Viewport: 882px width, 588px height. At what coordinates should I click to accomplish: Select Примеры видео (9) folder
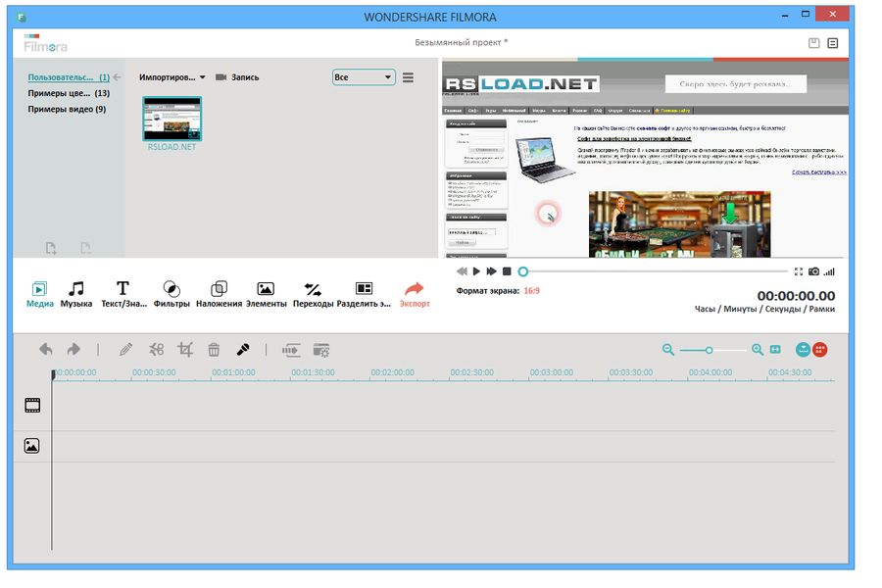[67, 109]
